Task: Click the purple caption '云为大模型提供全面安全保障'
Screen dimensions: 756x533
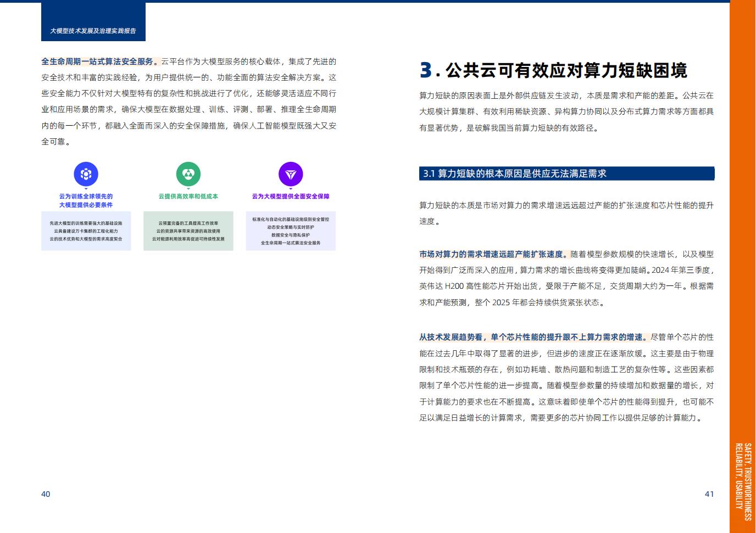Action: (291, 196)
